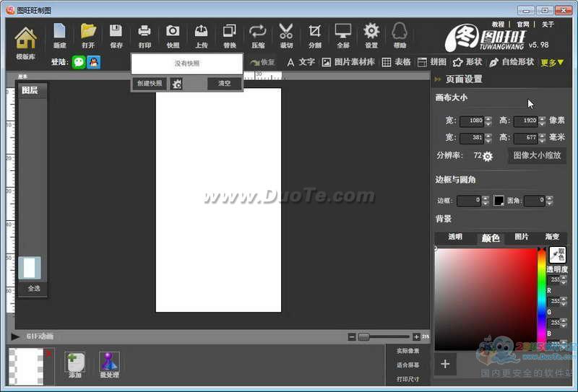Image resolution: width=578 pixels, height=392 pixels.
Task: Pick a color with the eyedropper 取色 tool
Action: click(557, 254)
